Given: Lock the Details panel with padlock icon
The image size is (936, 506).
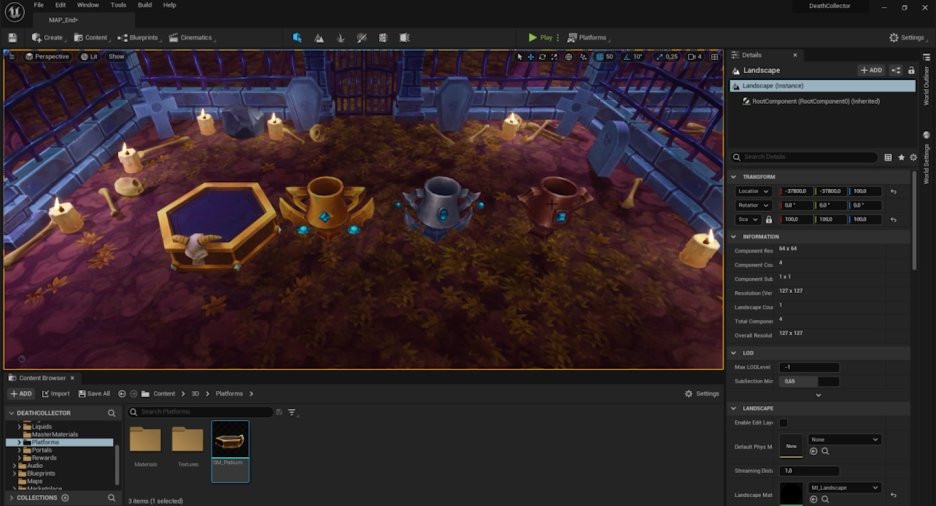Looking at the screenshot, I should coord(911,70).
